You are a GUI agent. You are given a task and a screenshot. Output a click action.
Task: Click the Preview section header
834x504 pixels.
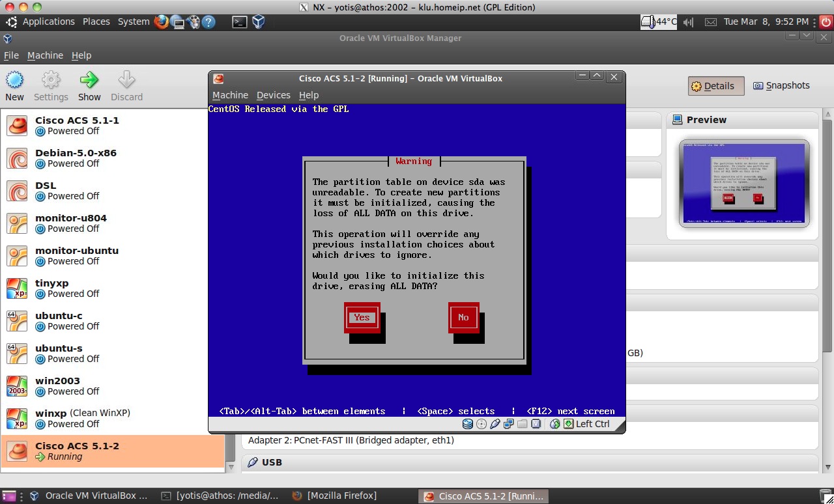tap(742, 120)
